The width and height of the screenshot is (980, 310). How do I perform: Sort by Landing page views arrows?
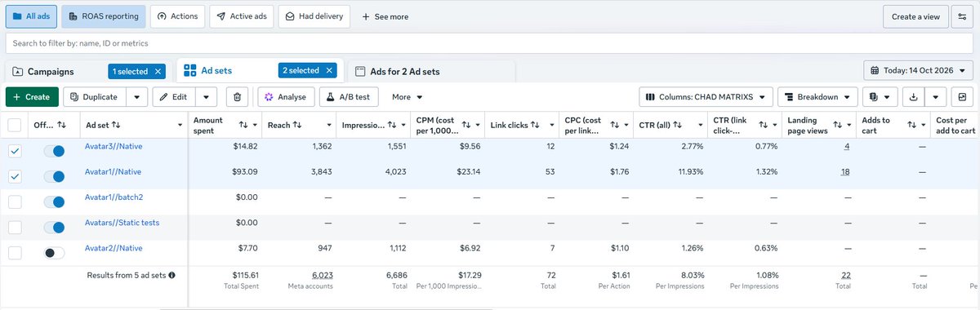tap(837, 125)
